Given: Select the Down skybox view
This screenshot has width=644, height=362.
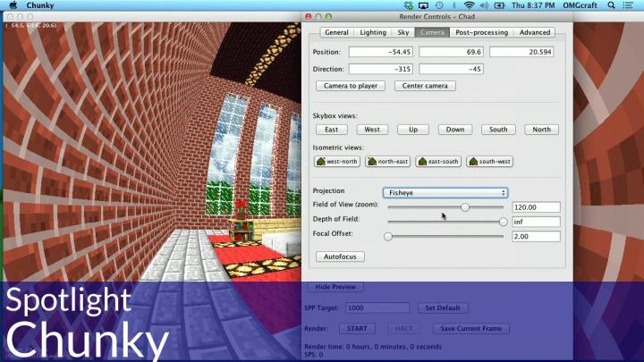Looking at the screenshot, I should coord(455,130).
